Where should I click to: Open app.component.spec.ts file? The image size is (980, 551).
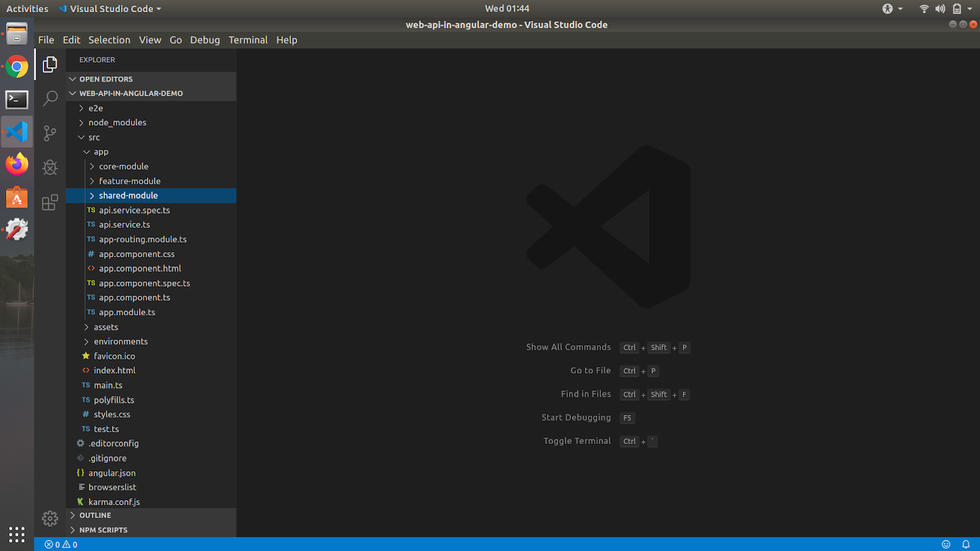pyautogui.click(x=151, y=283)
